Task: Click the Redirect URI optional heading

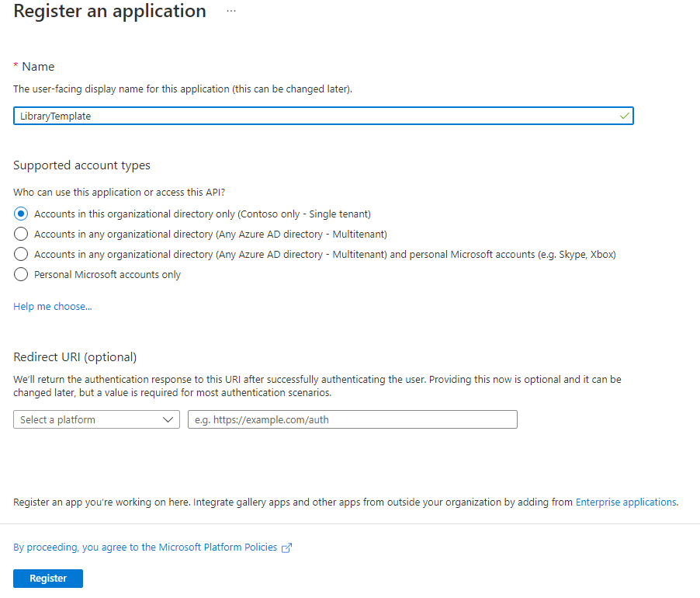Action: click(x=76, y=356)
